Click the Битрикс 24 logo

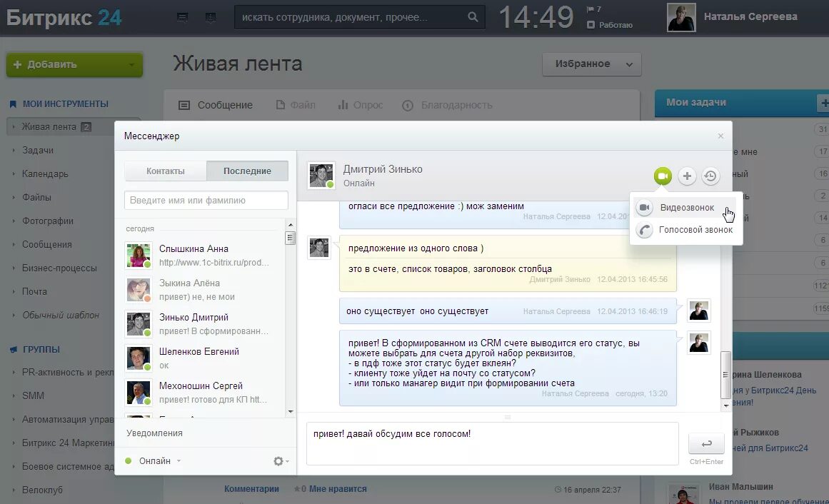(x=64, y=17)
